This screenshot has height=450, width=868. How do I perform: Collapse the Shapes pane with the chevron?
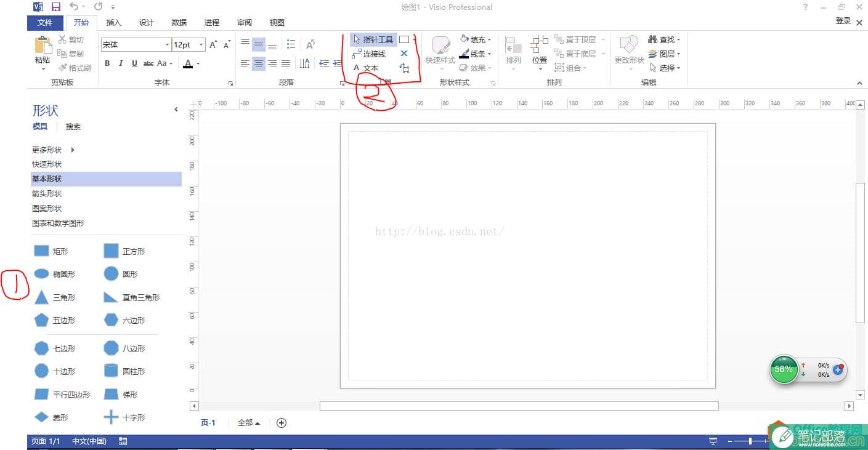tap(176, 110)
